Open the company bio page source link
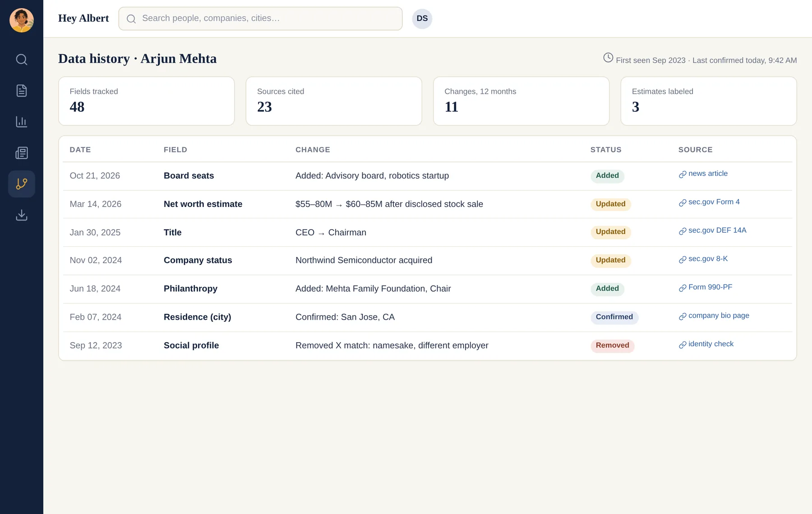 714,316
